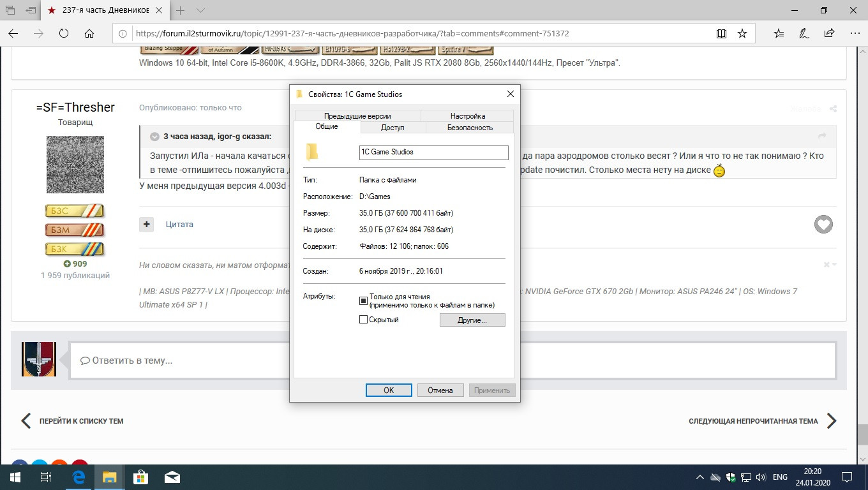This screenshot has width=868, height=490.
Task: Click the БЗС medal badge
Action: pyautogui.click(x=75, y=211)
